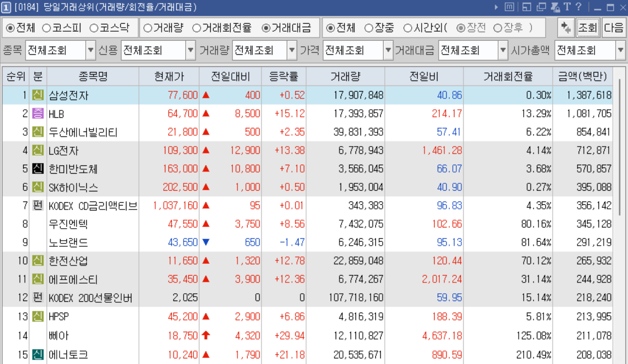Click the 신 badge on the LG전자 row
The width and height of the screenshot is (628, 364).
[37, 151]
